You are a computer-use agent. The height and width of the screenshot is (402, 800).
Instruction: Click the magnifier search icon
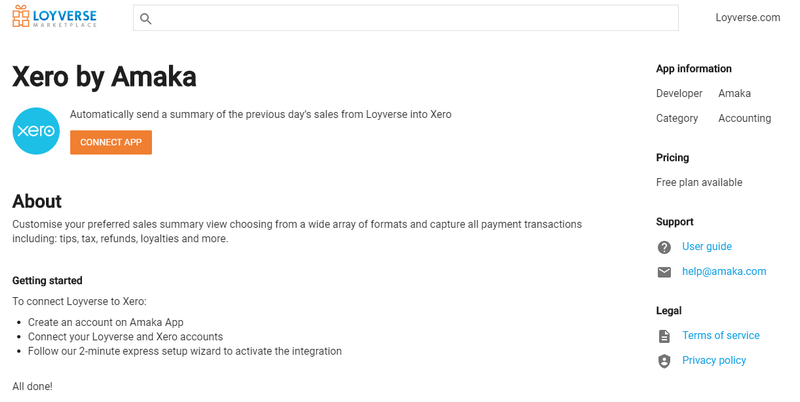click(x=146, y=19)
